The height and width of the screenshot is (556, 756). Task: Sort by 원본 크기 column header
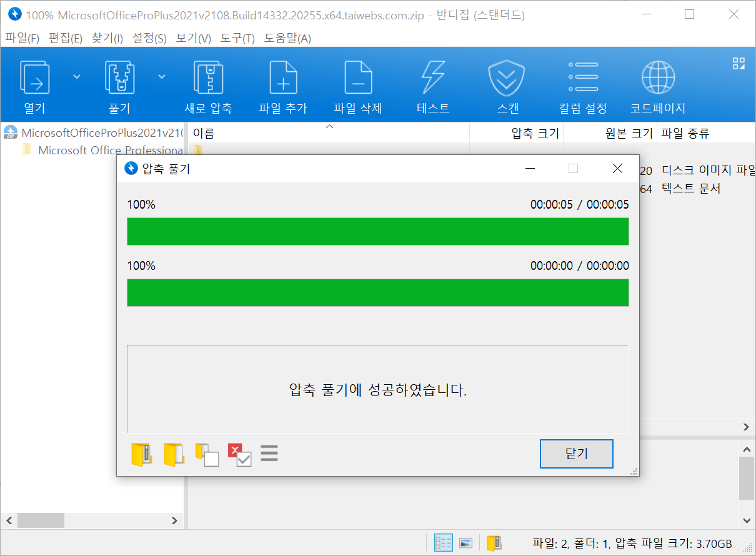click(610, 132)
